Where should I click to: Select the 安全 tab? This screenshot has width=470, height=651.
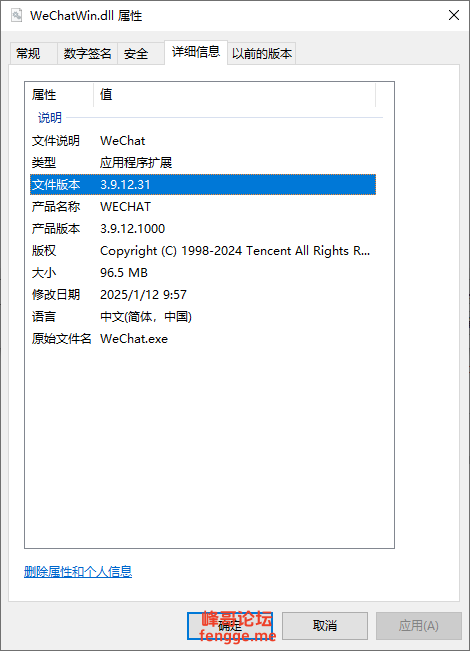point(140,54)
